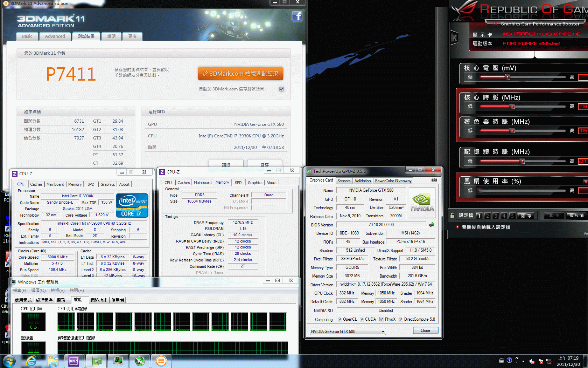Click the unlock padlock icon in MSI Afterburner
This screenshot has width=588, height=368.
click(452, 215)
